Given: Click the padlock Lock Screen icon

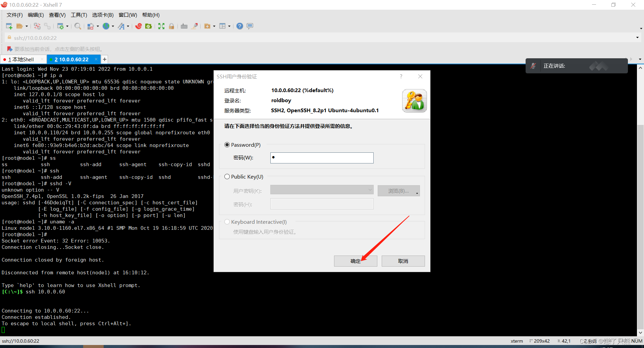Looking at the screenshot, I should click(171, 26).
